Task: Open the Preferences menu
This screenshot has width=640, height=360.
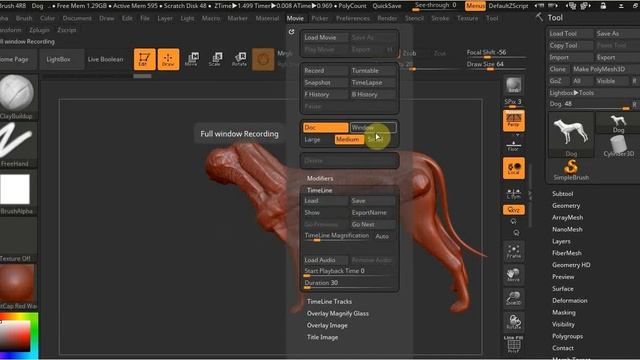Action: [x=353, y=18]
